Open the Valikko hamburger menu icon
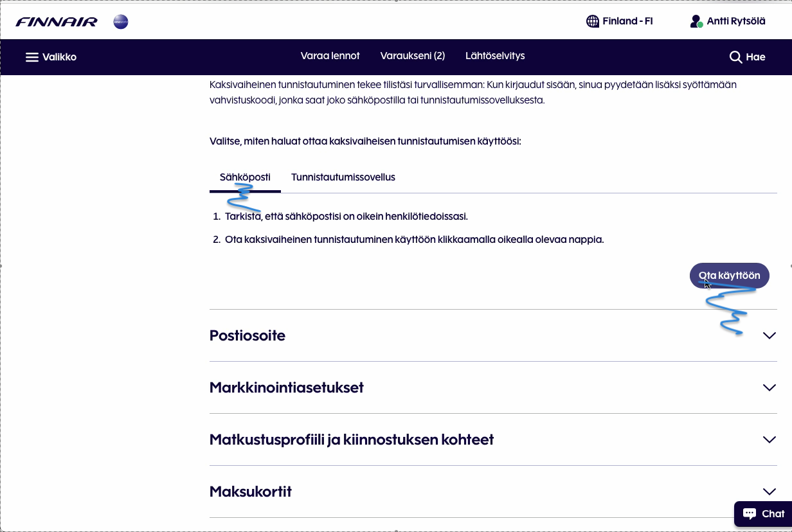Screen dimensions: 792x532 pyautogui.click(x=32, y=57)
